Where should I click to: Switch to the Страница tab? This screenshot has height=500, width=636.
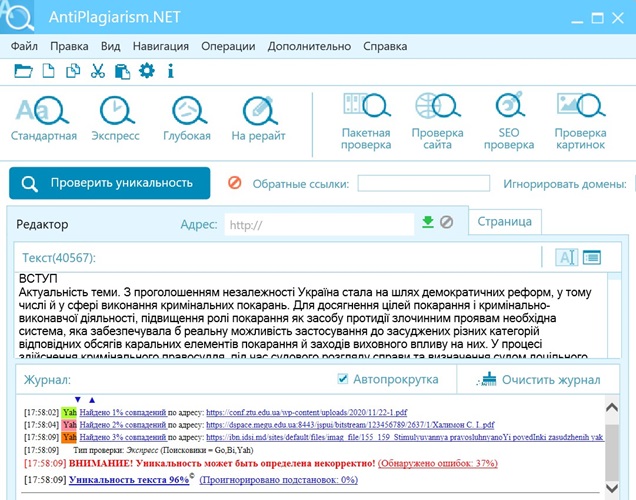pyautogui.click(x=505, y=222)
